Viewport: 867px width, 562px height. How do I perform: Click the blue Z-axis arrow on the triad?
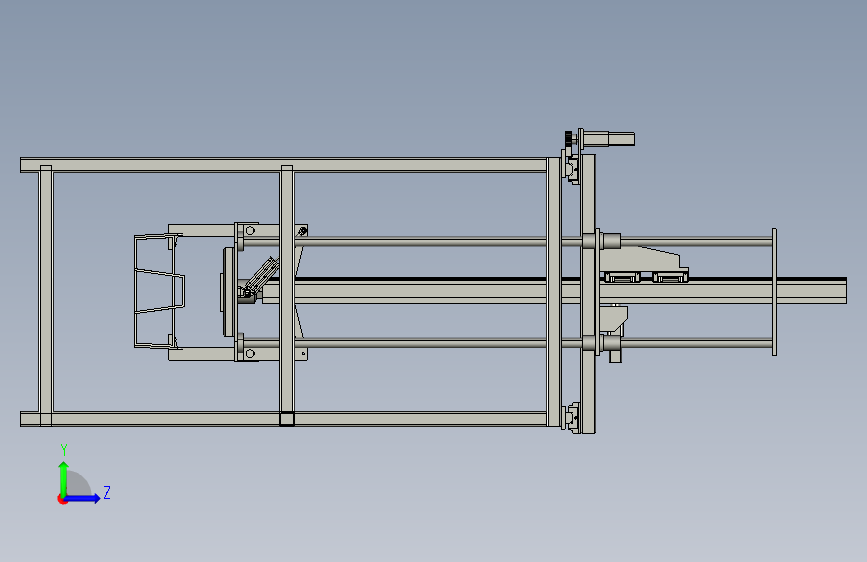point(83,498)
